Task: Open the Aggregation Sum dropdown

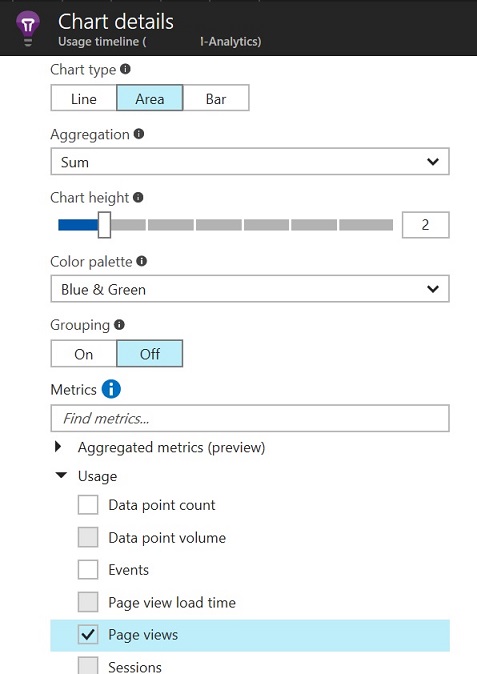Action: click(250, 162)
